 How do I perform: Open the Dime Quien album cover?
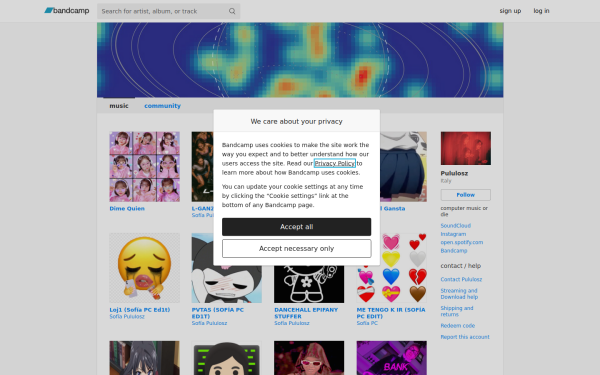click(x=144, y=166)
